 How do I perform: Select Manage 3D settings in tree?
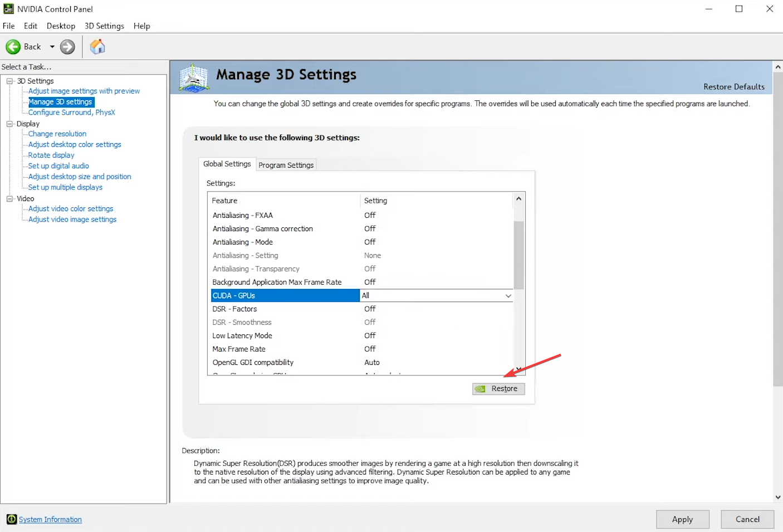61,102
